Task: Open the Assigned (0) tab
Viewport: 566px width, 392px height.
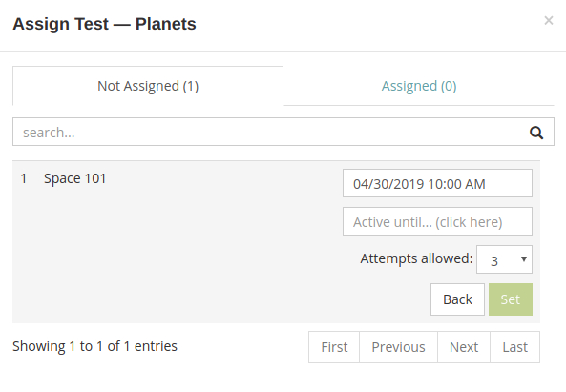Action: 419,86
